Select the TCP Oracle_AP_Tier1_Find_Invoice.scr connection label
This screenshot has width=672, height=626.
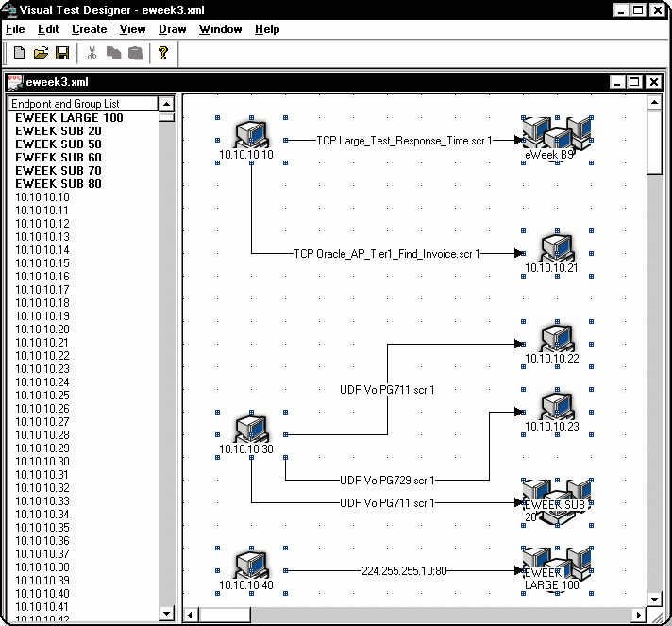387,254
